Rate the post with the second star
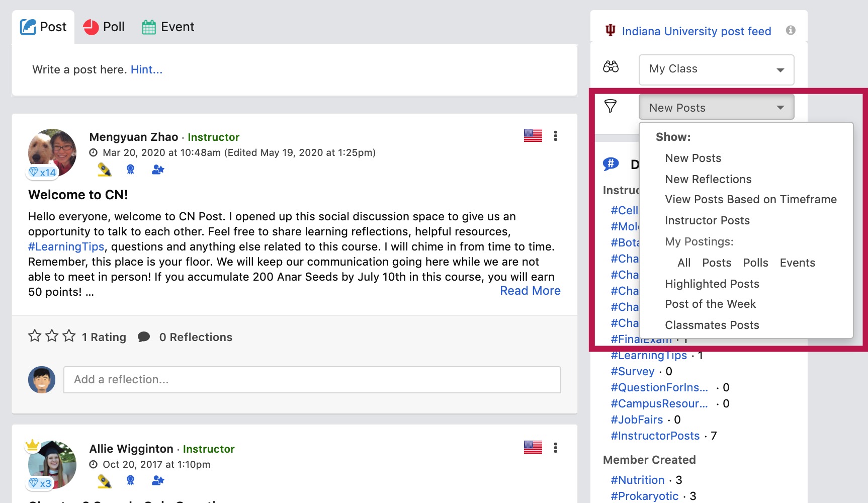 point(52,336)
